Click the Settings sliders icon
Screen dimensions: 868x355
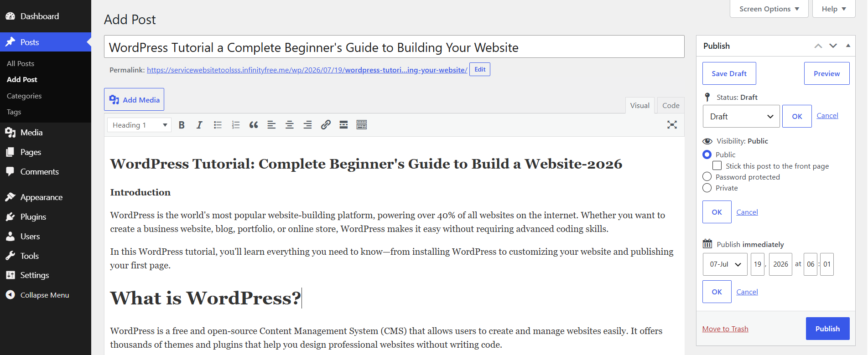[x=10, y=275]
